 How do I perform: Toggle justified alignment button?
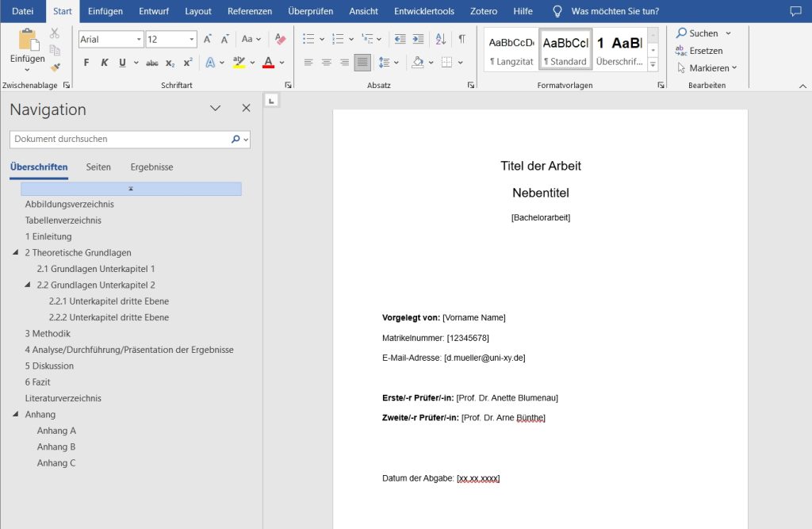tap(362, 63)
